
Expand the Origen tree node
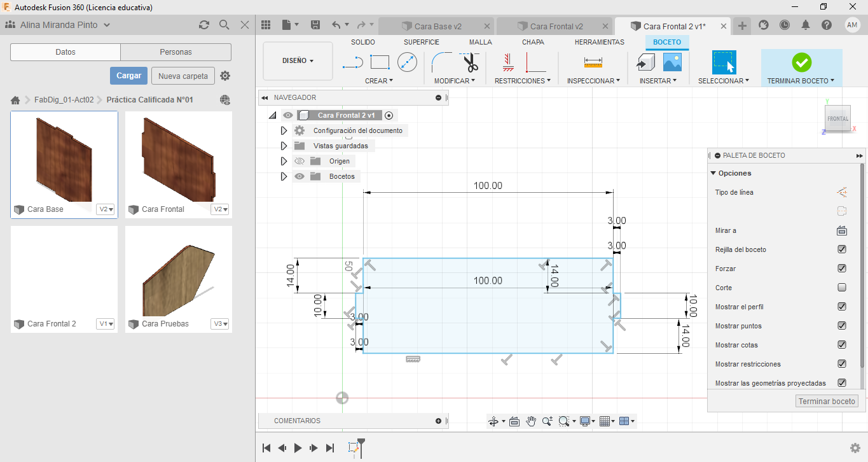[284, 161]
